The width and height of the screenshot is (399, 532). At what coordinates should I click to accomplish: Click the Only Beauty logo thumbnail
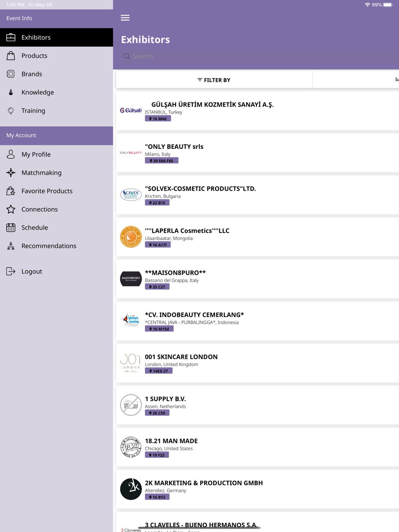coord(131,153)
